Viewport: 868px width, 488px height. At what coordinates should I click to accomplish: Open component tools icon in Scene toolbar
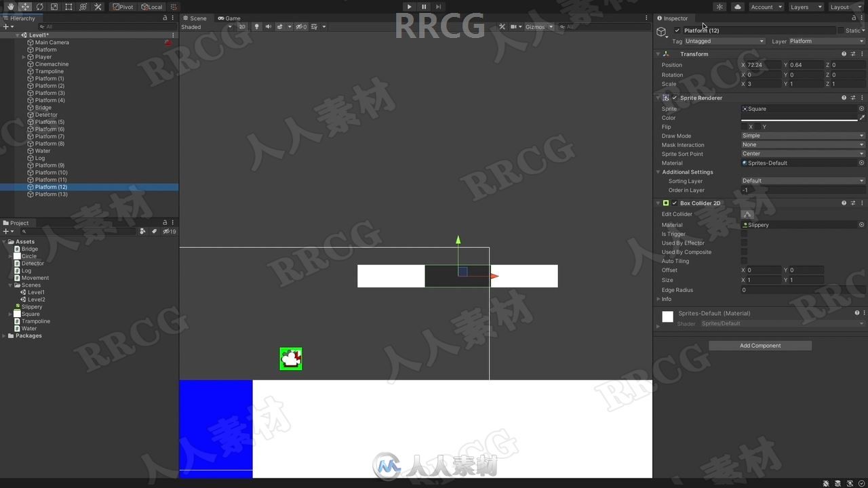[502, 26]
